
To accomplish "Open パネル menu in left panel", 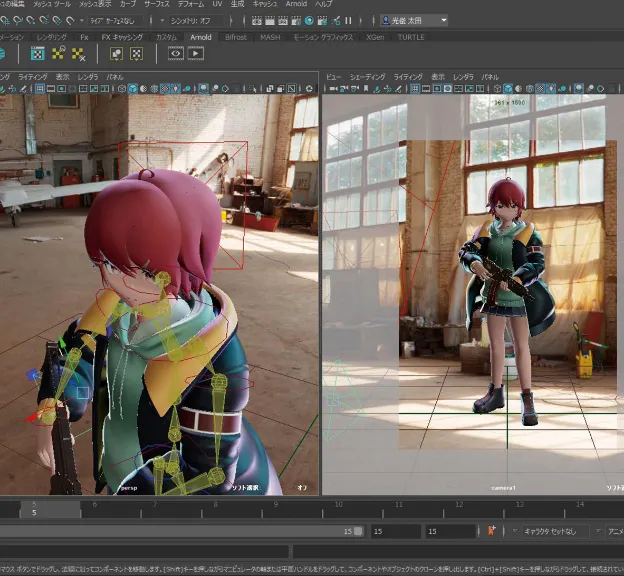I will (115, 77).
